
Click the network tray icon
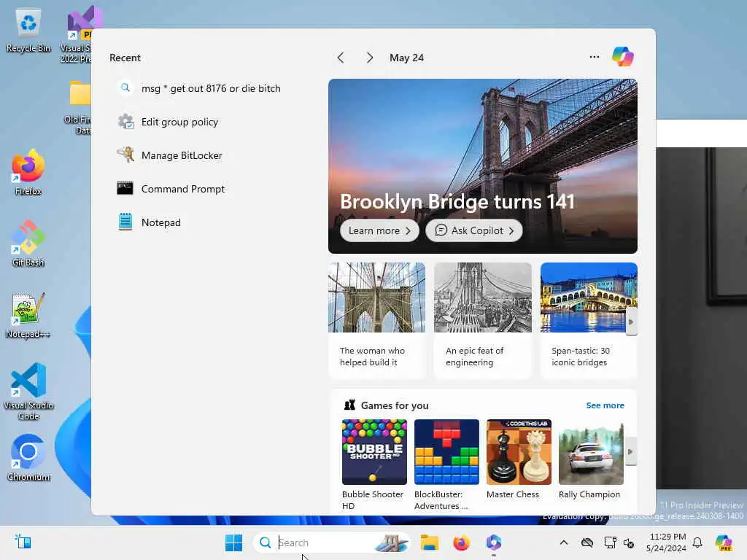(610, 542)
